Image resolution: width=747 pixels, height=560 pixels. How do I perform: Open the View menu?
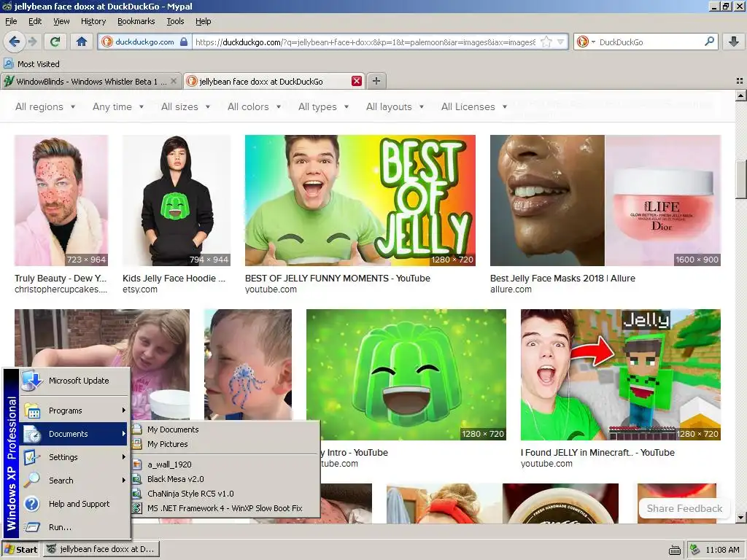[61, 21]
